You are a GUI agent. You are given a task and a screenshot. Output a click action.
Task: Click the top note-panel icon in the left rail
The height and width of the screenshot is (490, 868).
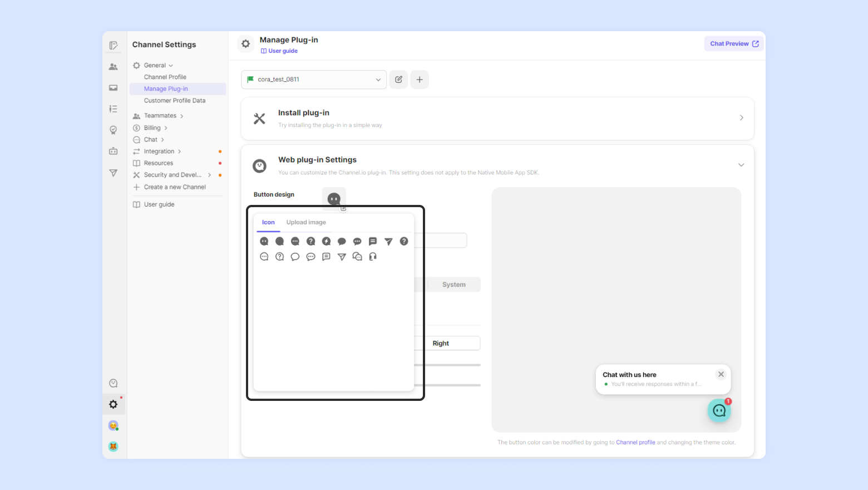(114, 46)
